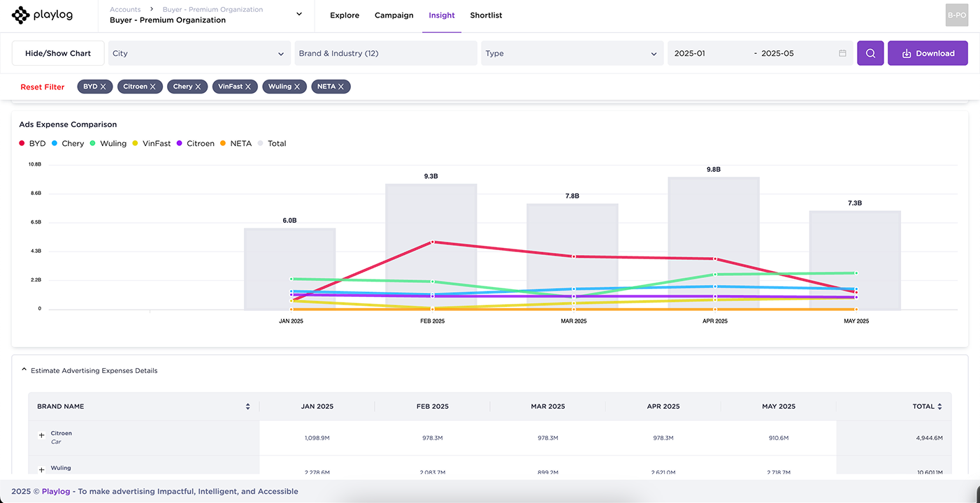
Task: Toggle BYD series in chart legend
Action: coord(32,143)
